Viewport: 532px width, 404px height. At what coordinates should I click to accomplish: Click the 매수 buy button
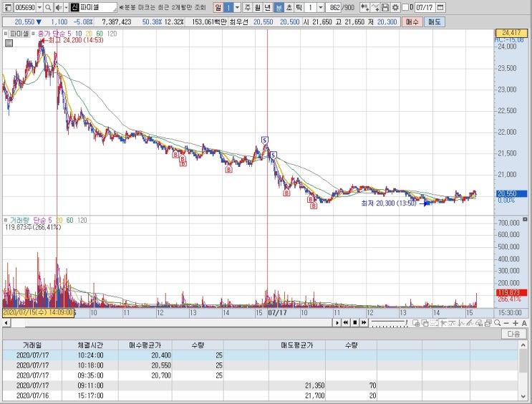(x=412, y=22)
